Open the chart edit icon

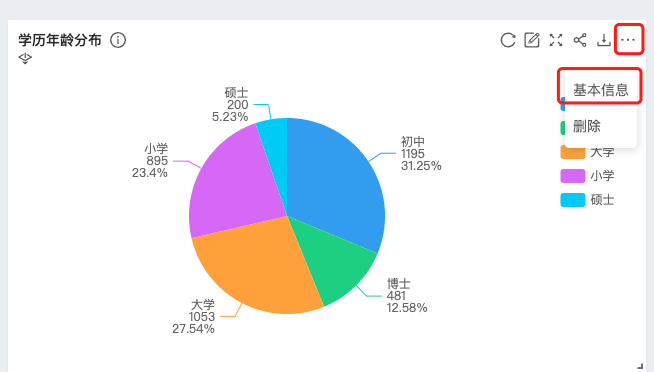(532, 40)
